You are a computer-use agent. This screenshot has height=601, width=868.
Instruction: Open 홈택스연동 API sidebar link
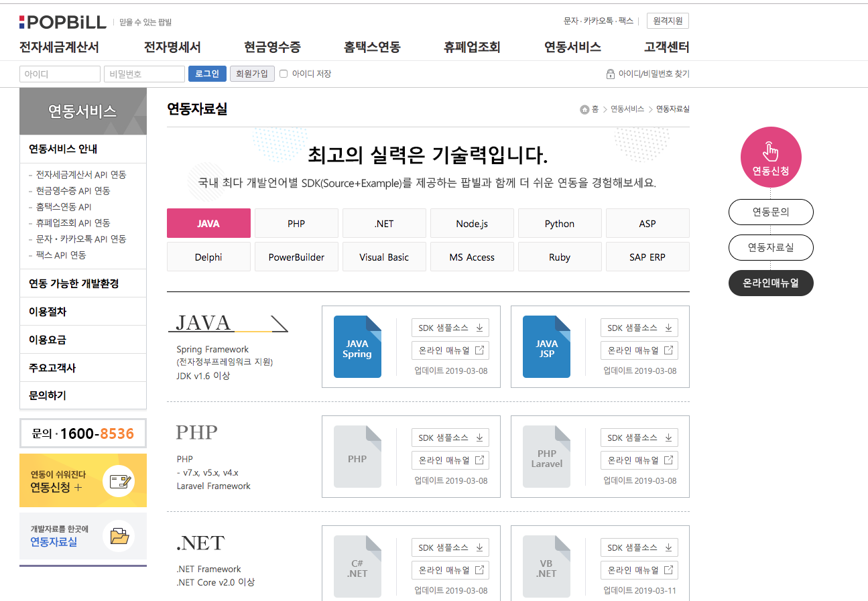(x=64, y=207)
